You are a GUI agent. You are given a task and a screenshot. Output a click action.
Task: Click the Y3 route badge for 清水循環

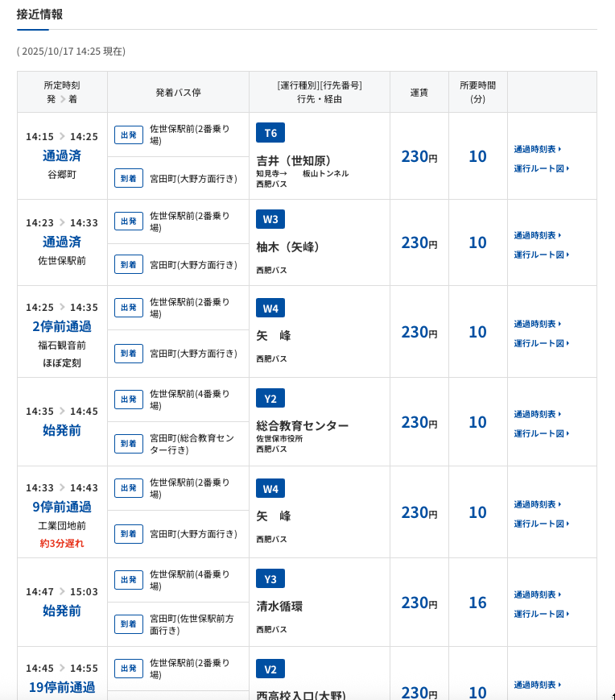coord(270,578)
